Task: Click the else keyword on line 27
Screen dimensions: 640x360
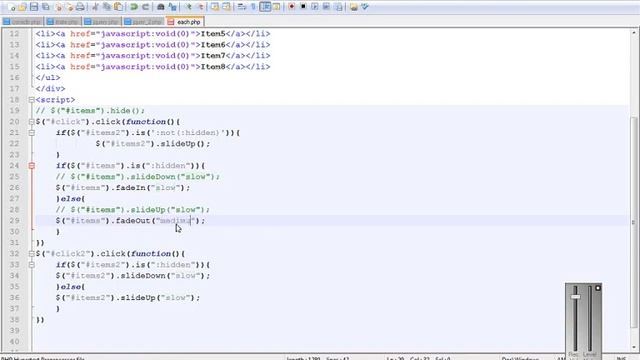Action: coord(70,199)
